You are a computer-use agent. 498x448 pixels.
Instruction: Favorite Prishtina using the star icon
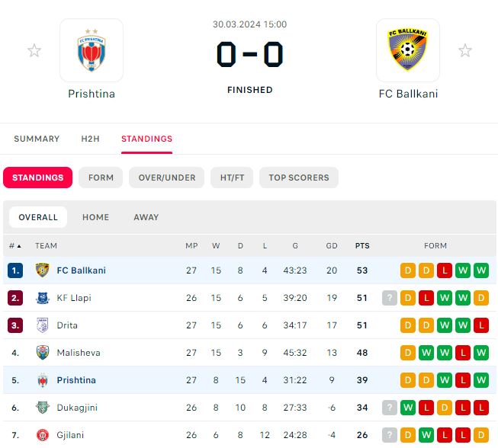[34, 50]
